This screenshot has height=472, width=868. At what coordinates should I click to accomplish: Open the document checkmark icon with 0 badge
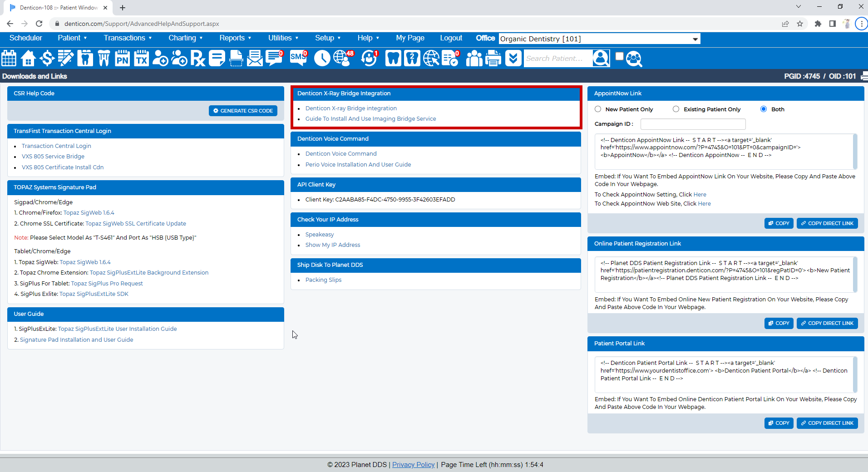point(450,58)
